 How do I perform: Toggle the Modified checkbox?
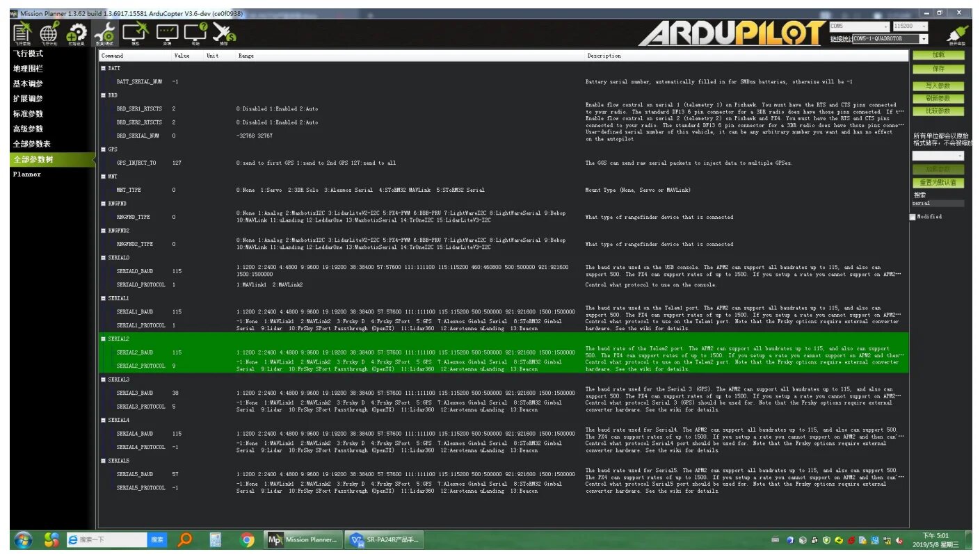913,217
